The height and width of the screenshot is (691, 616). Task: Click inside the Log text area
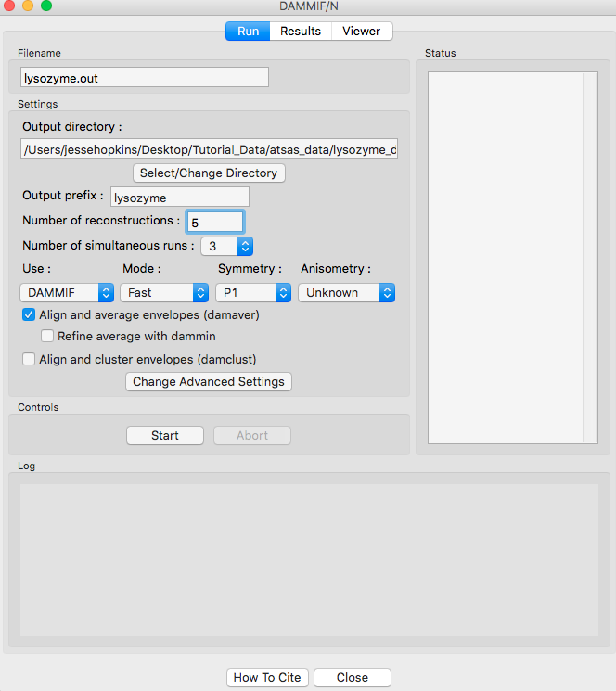pos(309,560)
